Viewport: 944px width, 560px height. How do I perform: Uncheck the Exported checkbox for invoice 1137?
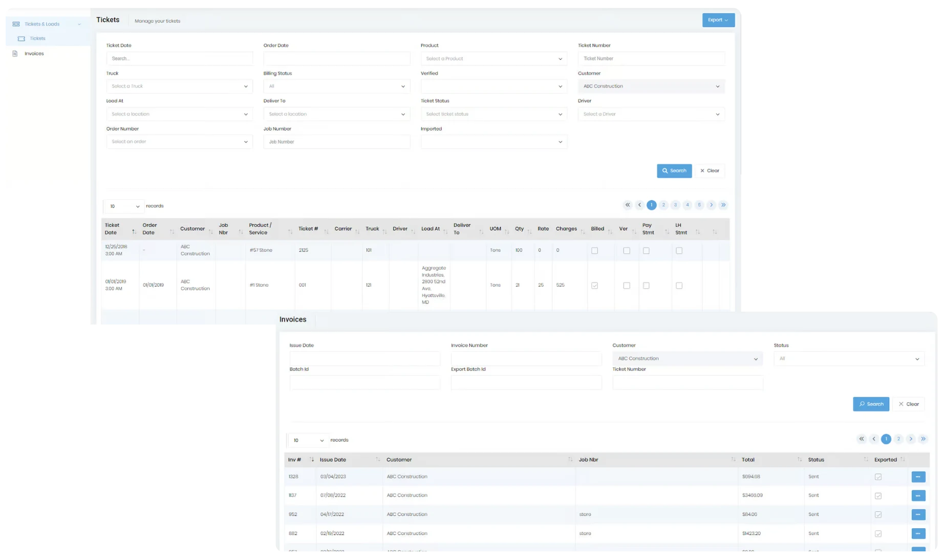pos(878,496)
